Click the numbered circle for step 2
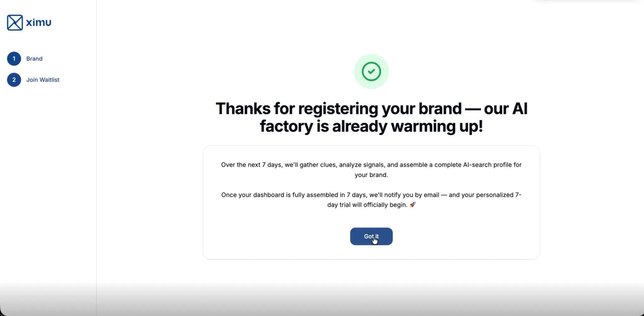 pyautogui.click(x=14, y=80)
